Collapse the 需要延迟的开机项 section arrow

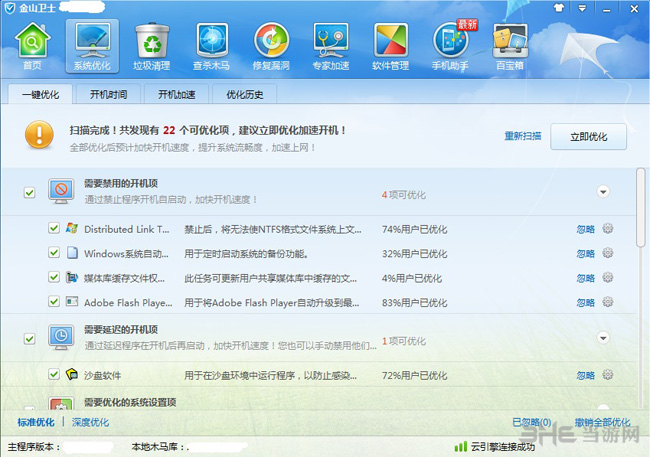[603, 338]
